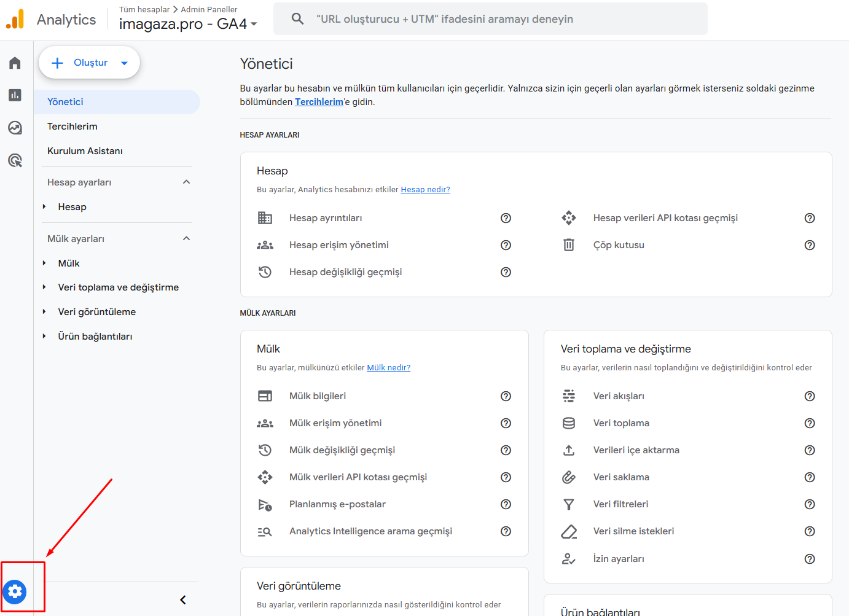Image resolution: width=849 pixels, height=616 pixels.
Task: Expand Veri toplama ve değiştirme tree item
Action: tap(44, 287)
